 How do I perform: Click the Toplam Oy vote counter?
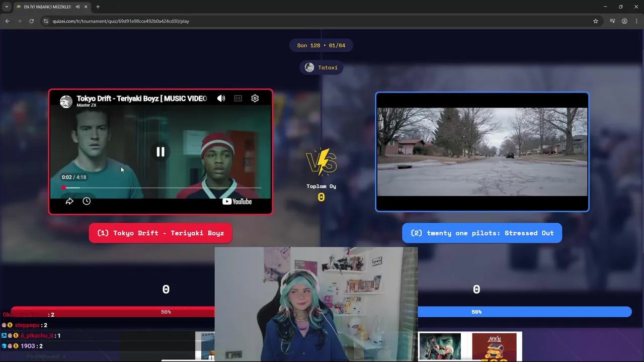[x=321, y=193]
